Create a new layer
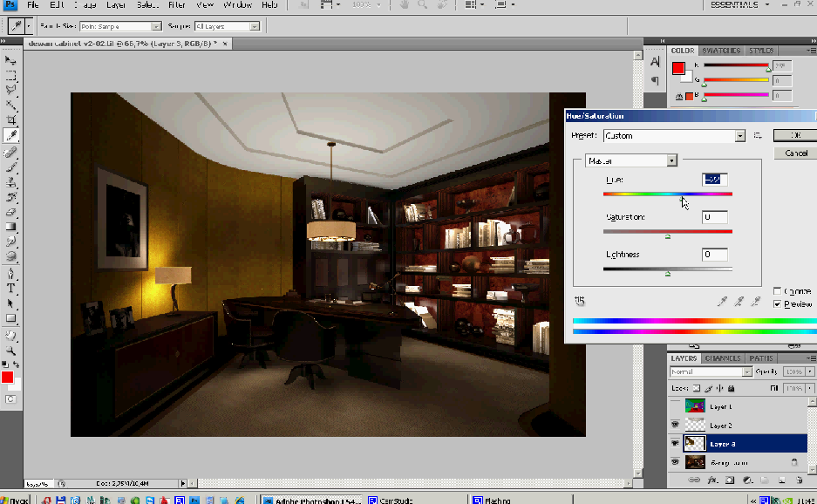 click(x=781, y=480)
